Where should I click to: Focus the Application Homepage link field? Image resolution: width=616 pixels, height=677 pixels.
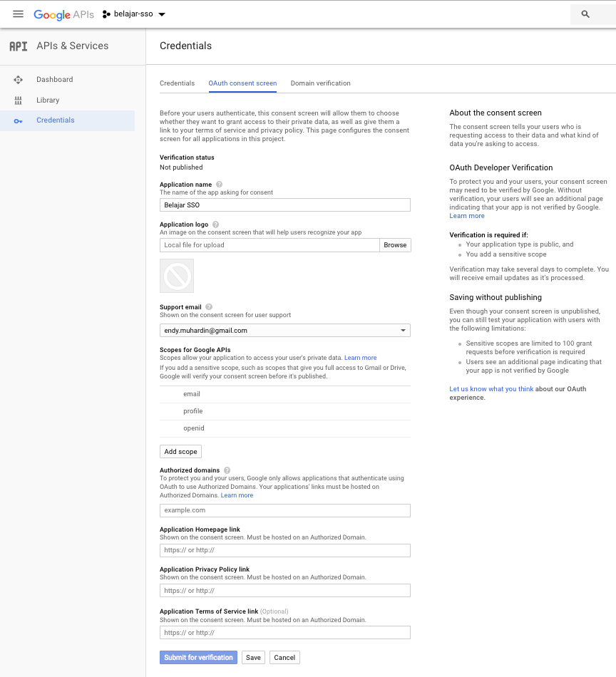285,550
